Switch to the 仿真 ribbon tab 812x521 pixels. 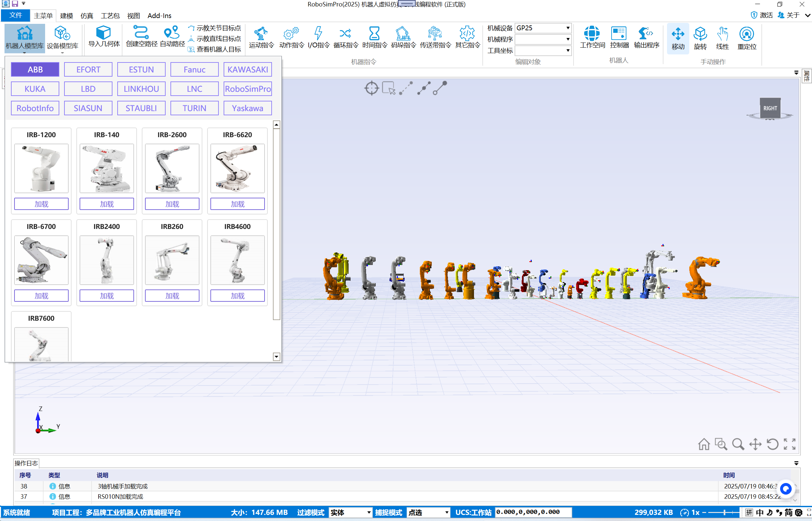tap(86, 15)
